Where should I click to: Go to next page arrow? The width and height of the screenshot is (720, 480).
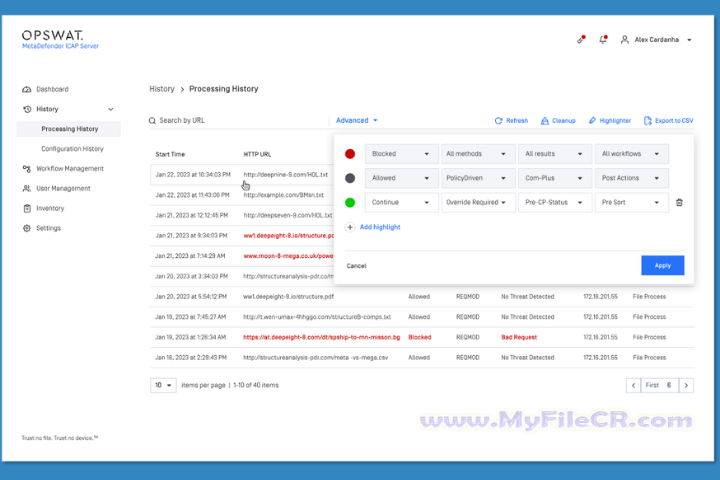pyautogui.click(x=686, y=385)
